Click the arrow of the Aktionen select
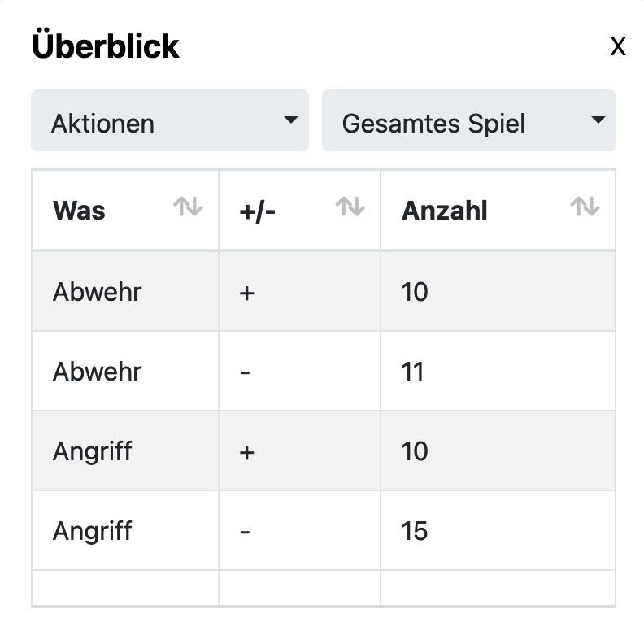This screenshot has width=644, height=644. 290,120
